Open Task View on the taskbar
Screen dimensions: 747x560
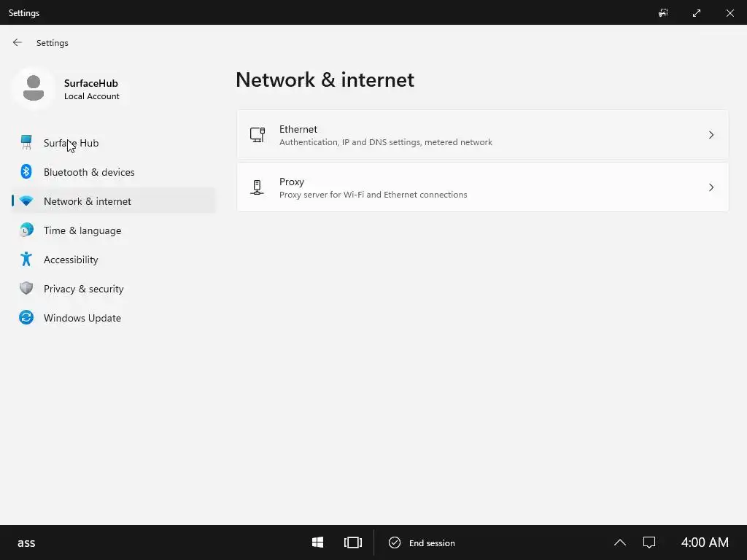point(353,542)
